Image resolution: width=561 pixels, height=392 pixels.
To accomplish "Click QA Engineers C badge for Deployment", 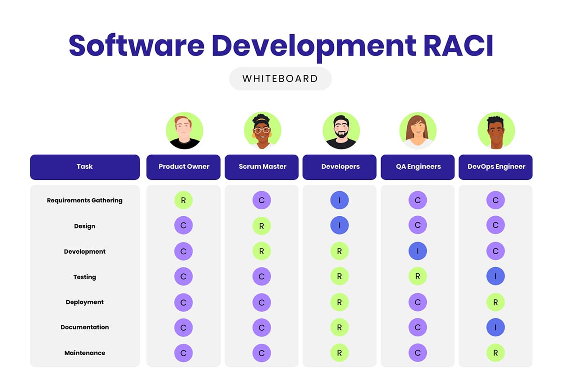I will [417, 302].
